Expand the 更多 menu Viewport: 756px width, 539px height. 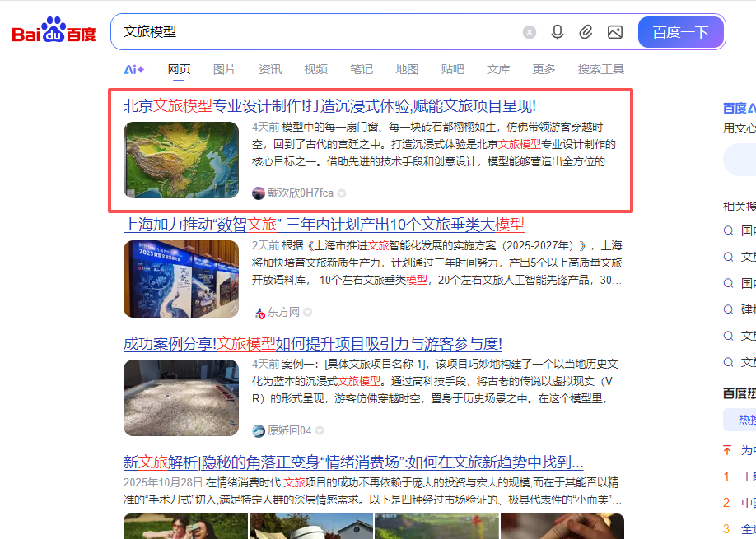tap(544, 69)
